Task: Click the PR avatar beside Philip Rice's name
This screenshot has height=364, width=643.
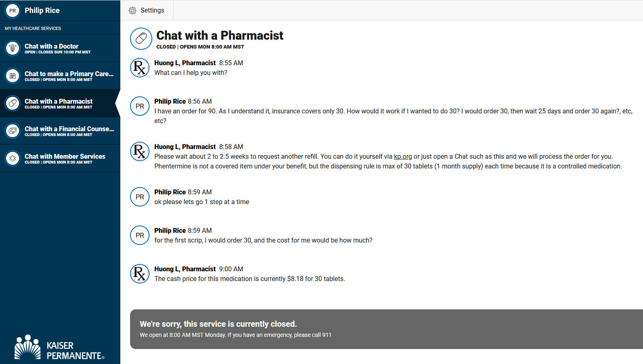Action: tap(13, 11)
